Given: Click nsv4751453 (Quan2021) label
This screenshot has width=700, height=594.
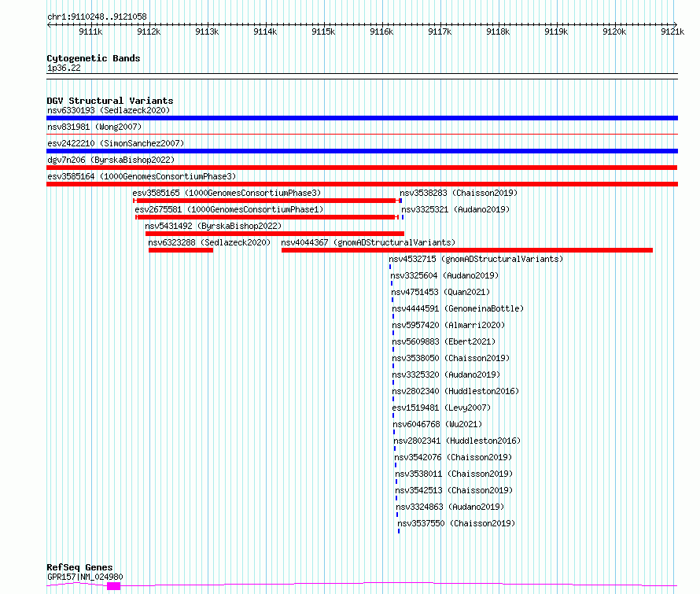Looking at the screenshot, I should (x=440, y=292).
